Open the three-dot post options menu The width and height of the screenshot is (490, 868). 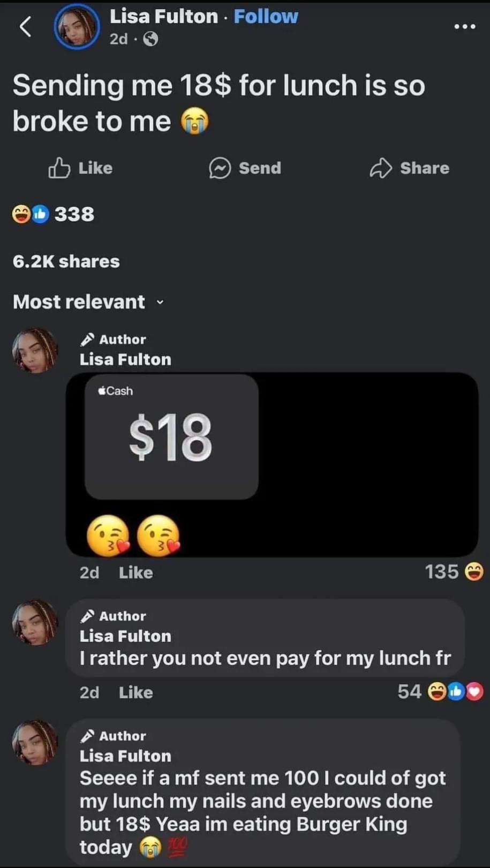click(464, 26)
